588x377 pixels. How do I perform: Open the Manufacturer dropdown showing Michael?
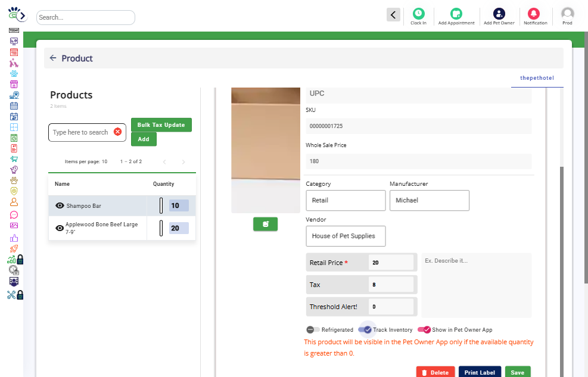pyautogui.click(x=430, y=200)
